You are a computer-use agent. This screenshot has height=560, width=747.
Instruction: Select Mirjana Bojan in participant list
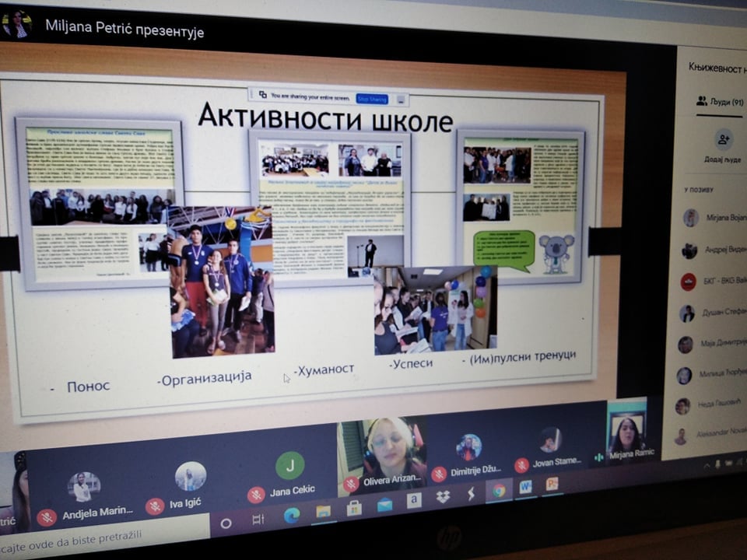tap(716, 219)
